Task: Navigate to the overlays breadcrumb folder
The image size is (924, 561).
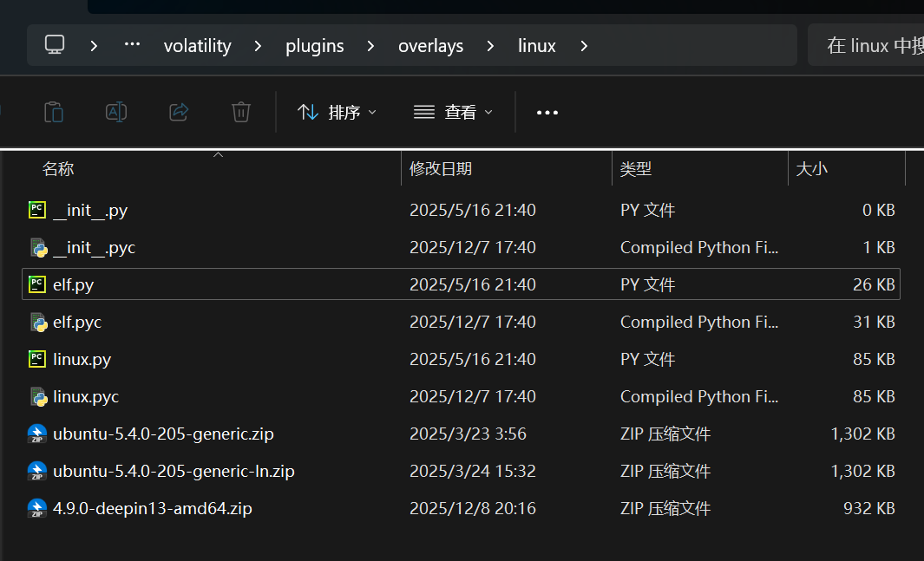Action: pos(430,45)
